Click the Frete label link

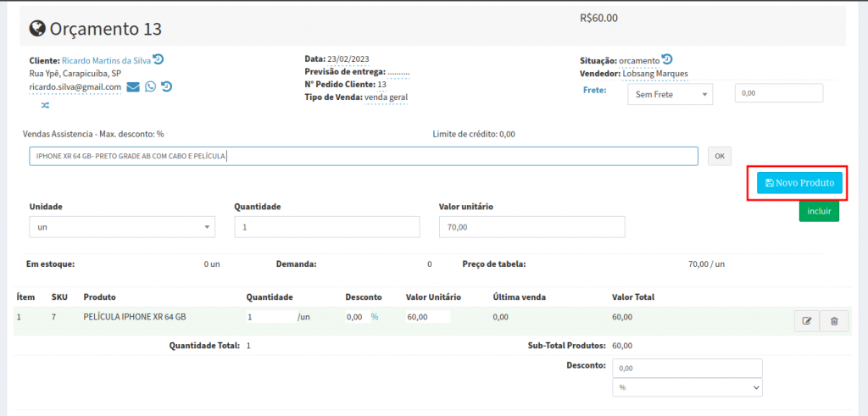click(x=594, y=90)
